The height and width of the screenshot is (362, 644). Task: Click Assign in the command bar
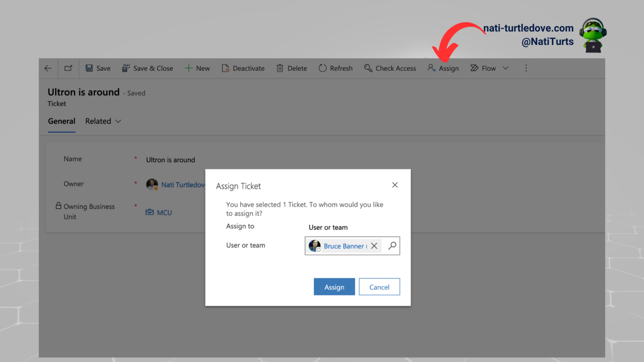click(x=443, y=68)
